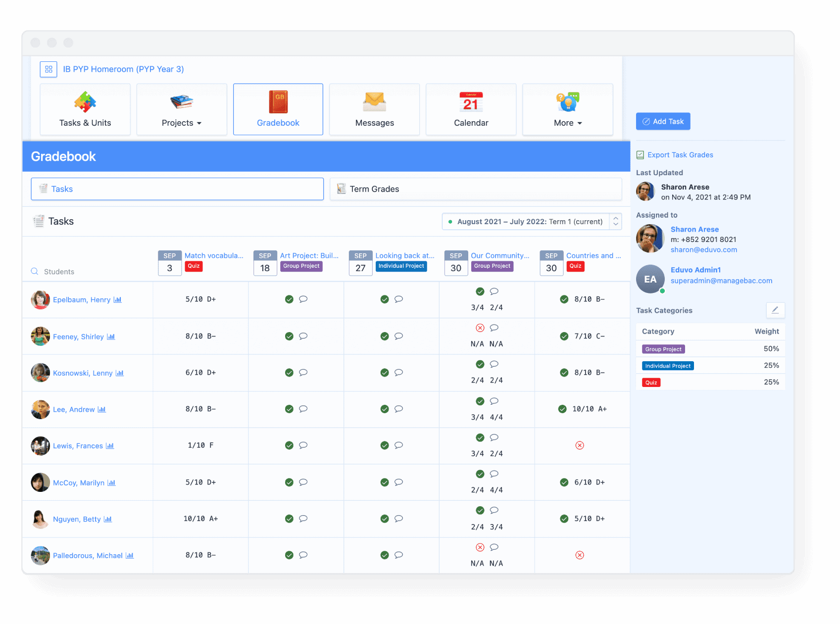Screen dimensions: 840x624
Task: Open IB PYP Homeroom (PYP Year 3) link
Action: tap(123, 69)
